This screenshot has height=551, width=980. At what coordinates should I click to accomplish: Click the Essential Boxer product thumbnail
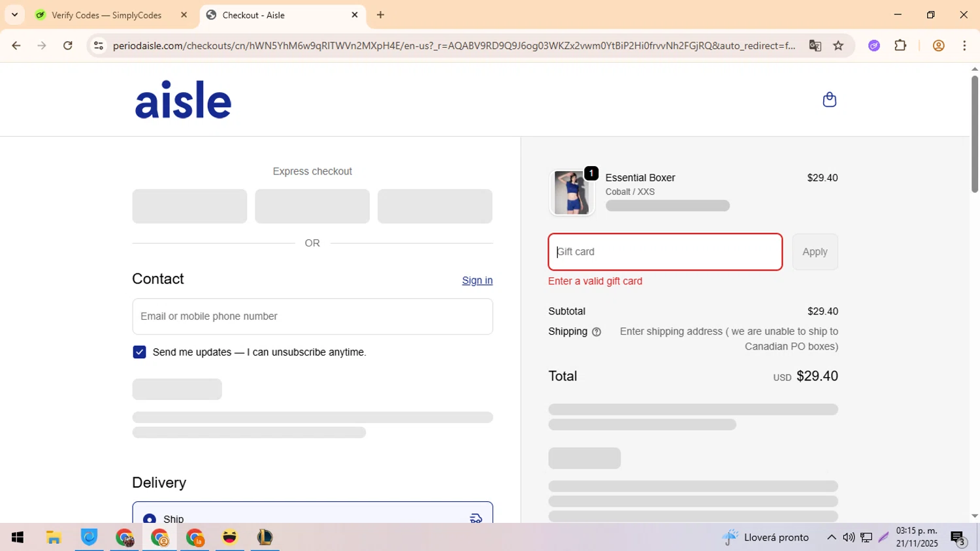click(x=572, y=192)
